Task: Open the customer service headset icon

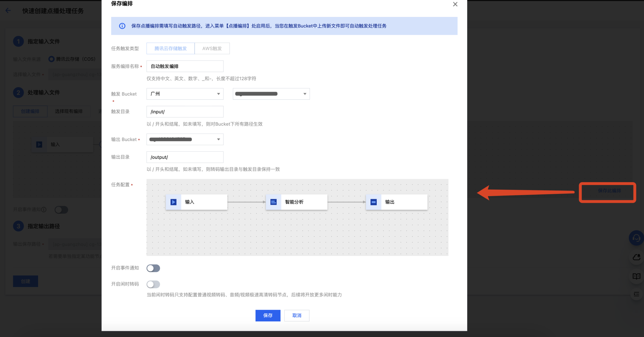Action: click(x=636, y=238)
